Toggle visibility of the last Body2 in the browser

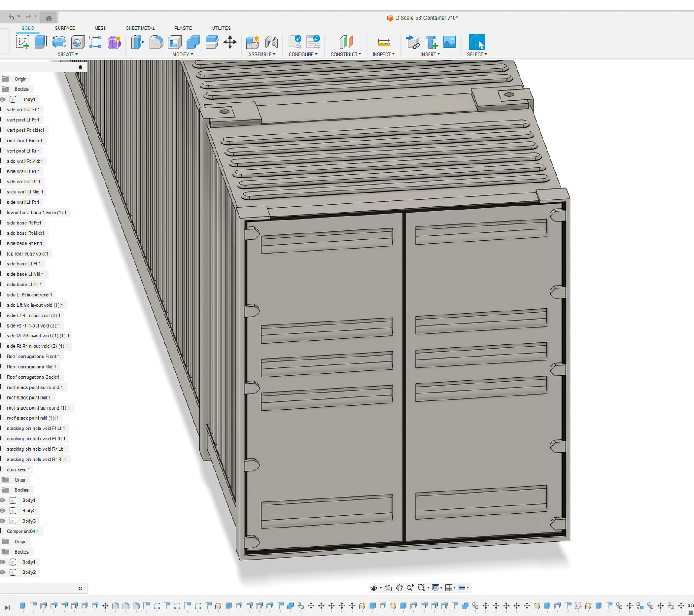click(3, 572)
